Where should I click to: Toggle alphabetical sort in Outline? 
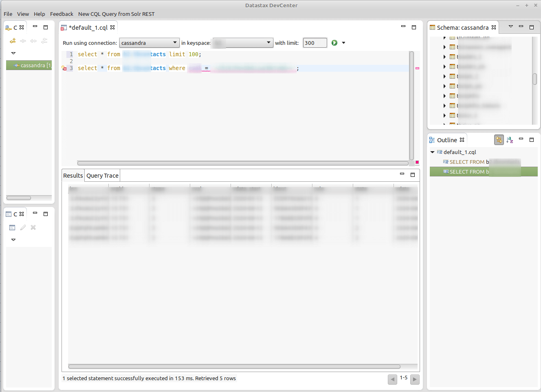(510, 140)
